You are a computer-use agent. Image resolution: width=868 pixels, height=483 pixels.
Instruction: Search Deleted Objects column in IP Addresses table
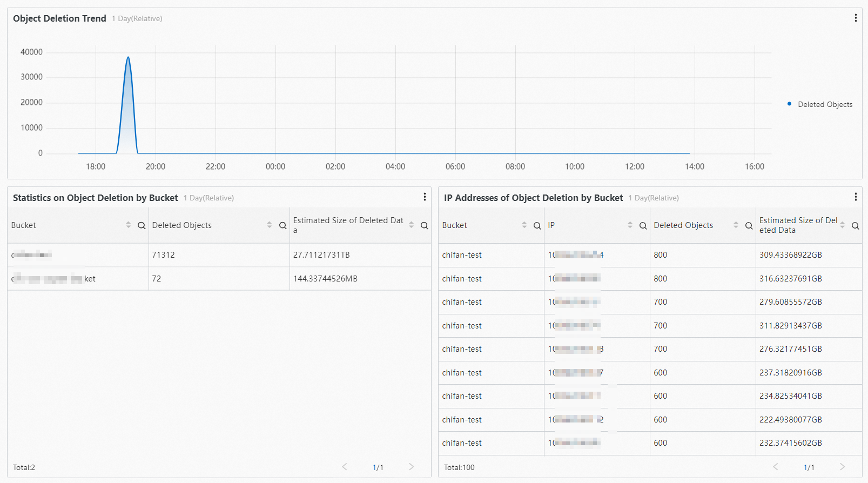(x=749, y=225)
